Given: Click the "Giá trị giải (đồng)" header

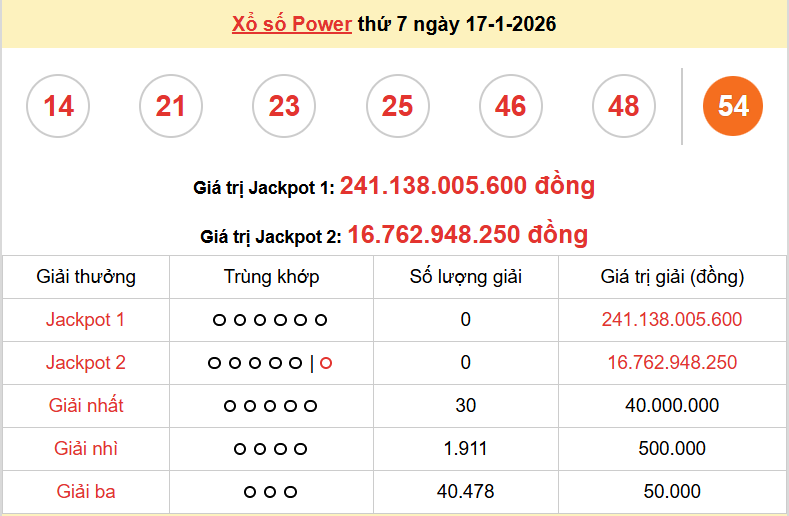Looking at the screenshot, I should coord(672,277).
